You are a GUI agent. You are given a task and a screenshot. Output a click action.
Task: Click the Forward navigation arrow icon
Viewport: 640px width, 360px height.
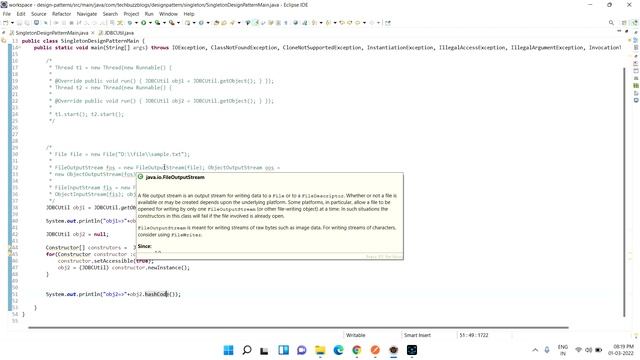pyautogui.click(x=372, y=23)
